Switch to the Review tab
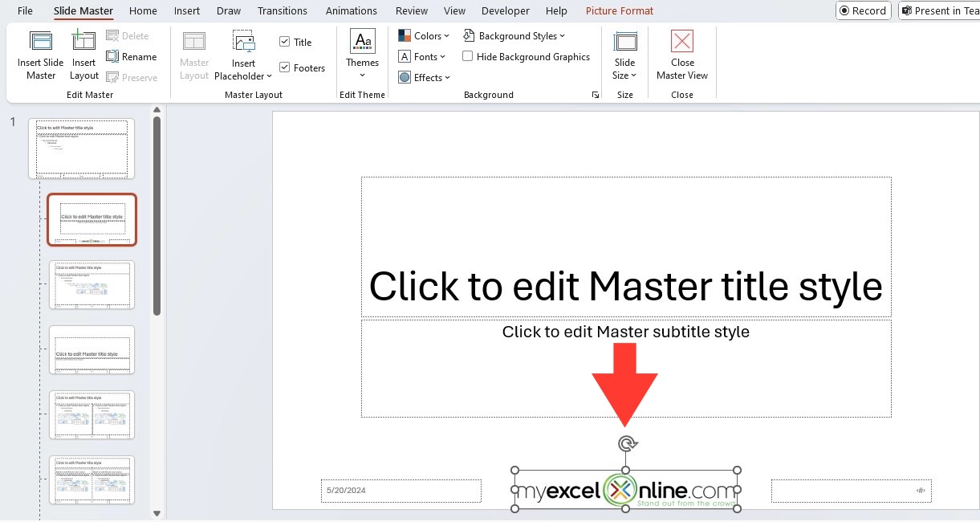Screen dimensions: 980x522 point(412,10)
